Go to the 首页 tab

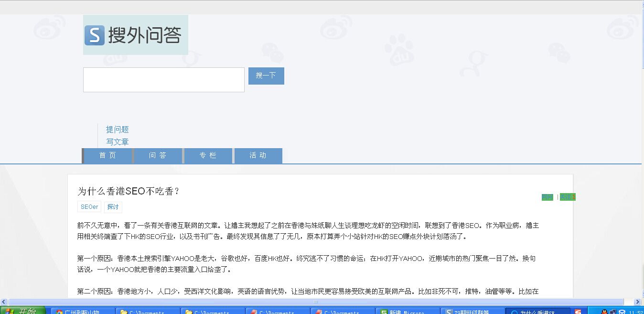107,156
